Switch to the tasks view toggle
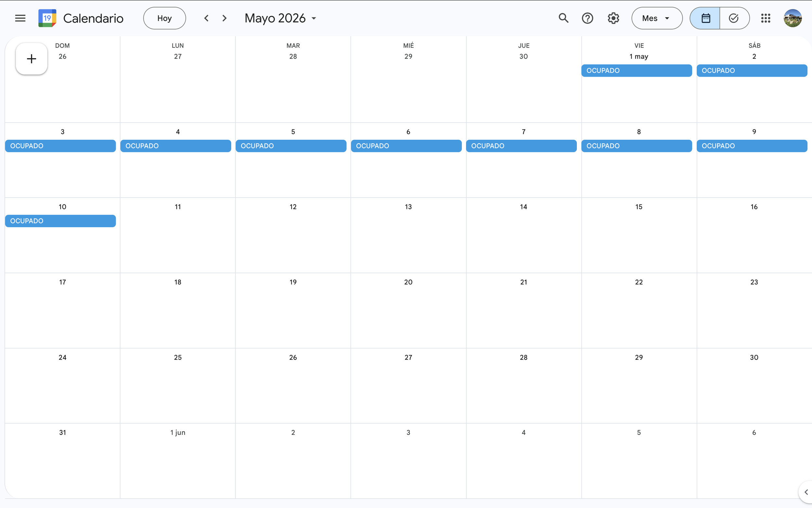Screen dimensions: 812x508 click(734, 18)
